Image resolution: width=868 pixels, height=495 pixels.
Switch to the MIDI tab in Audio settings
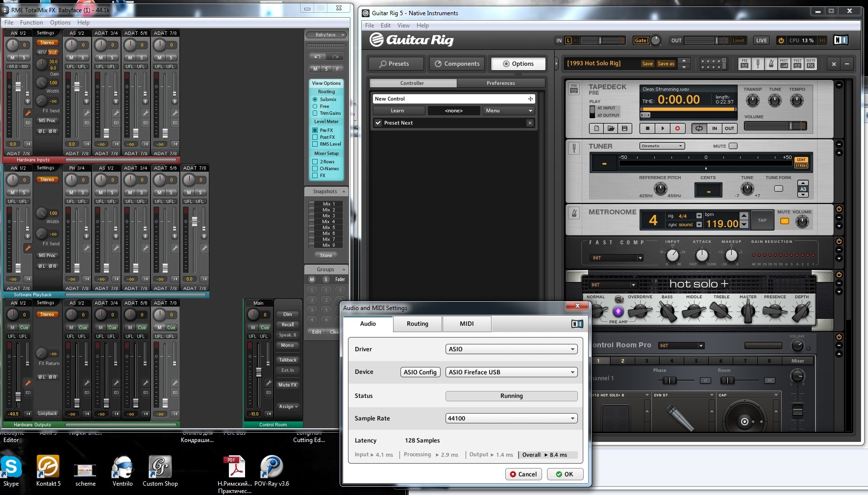click(x=467, y=324)
